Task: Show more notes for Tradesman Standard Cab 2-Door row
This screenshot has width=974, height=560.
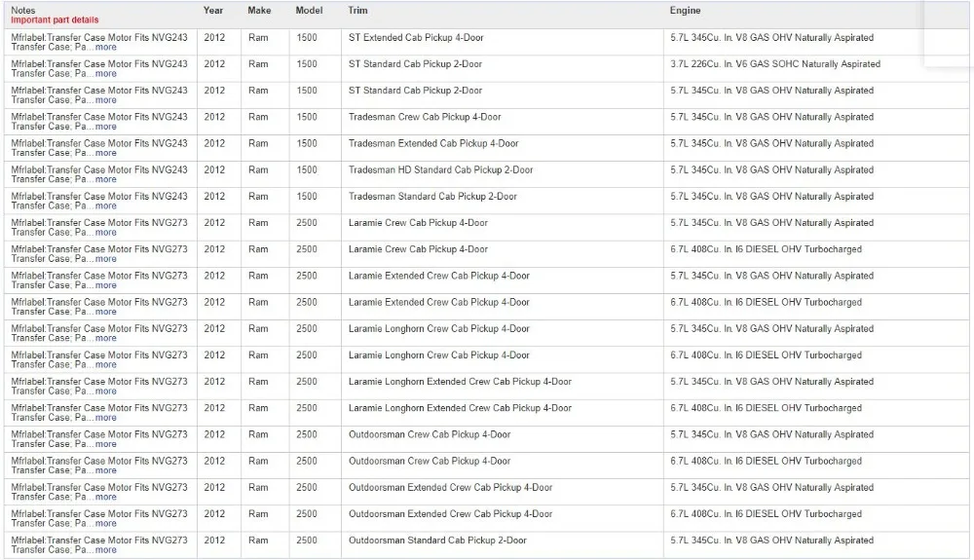Action: pyautogui.click(x=105, y=206)
